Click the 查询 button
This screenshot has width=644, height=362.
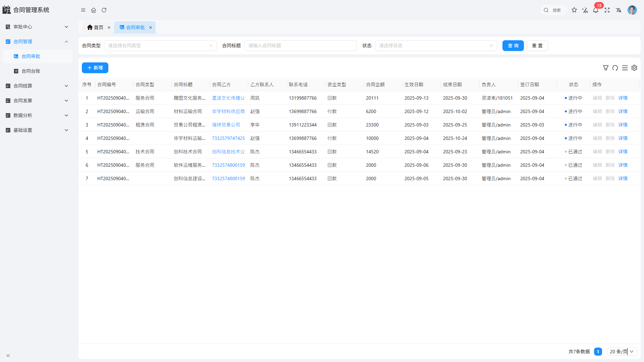click(x=513, y=46)
